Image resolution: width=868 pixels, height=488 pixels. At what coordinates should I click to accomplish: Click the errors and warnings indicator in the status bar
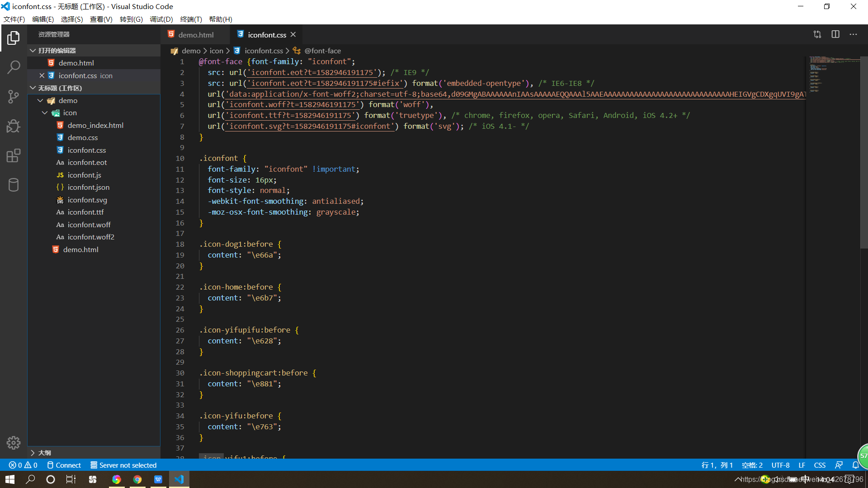pyautogui.click(x=23, y=465)
